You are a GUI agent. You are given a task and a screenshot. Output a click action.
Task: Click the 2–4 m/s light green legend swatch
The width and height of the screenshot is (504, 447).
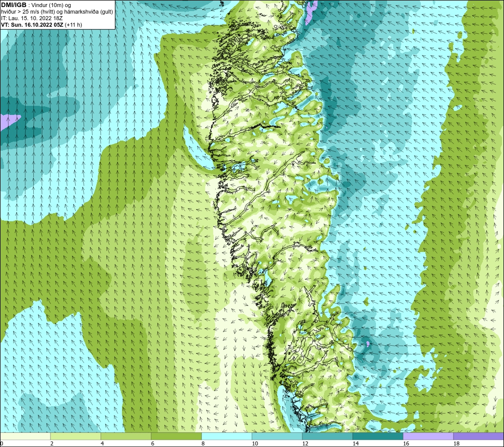click(76, 436)
